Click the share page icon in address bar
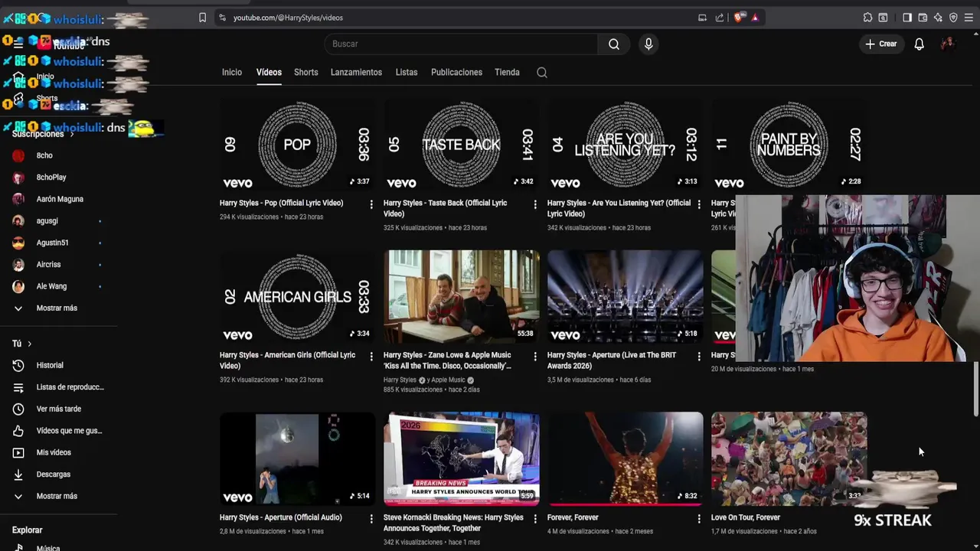This screenshot has width=980, height=551. (720, 18)
